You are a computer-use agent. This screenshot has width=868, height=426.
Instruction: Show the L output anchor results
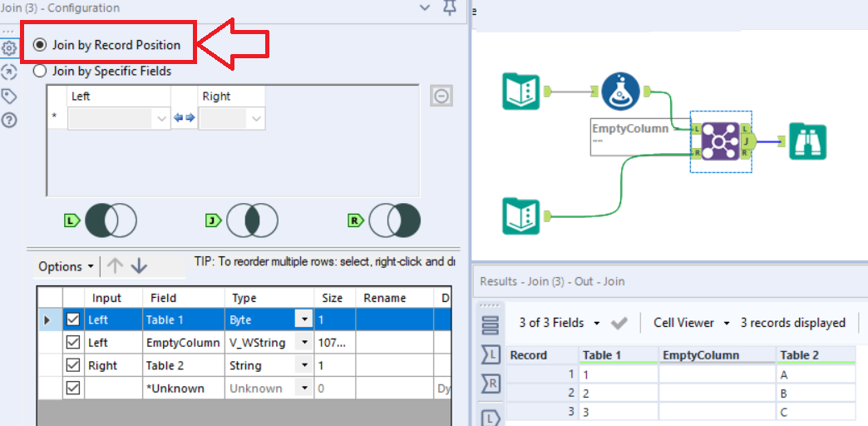coord(491,417)
